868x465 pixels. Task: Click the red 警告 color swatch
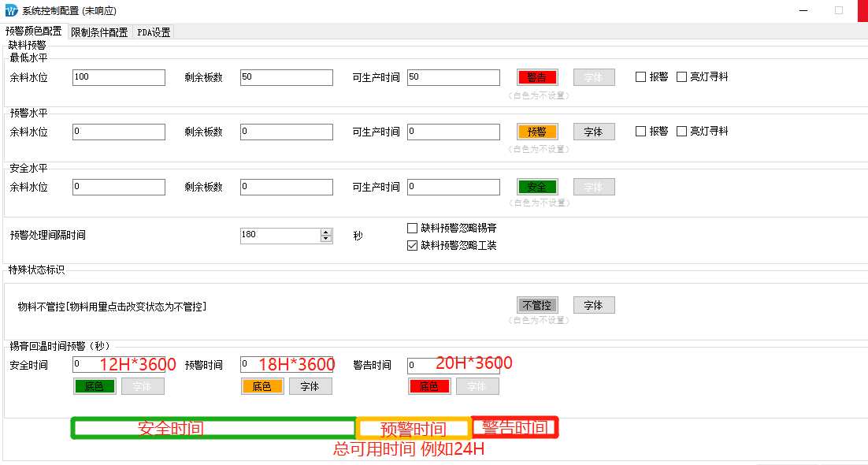pyautogui.click(x=537, y=77)
